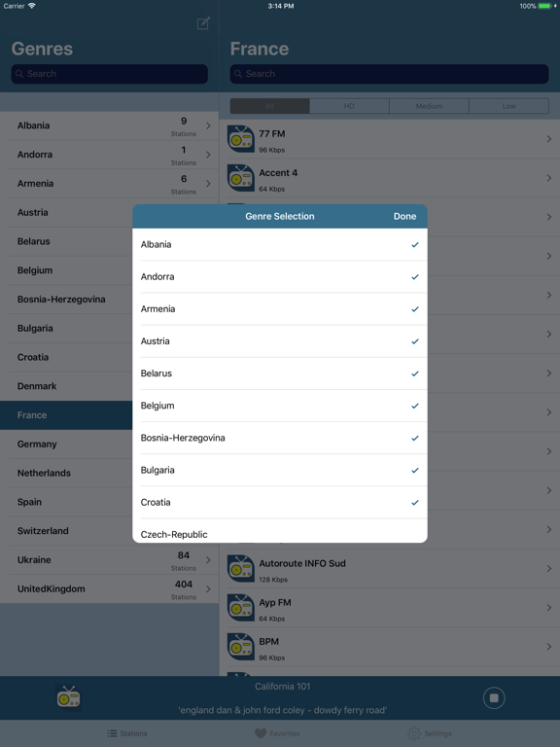Select the HD quality filter tab
This screenshot has height=747, width=560.
(349, 106)
